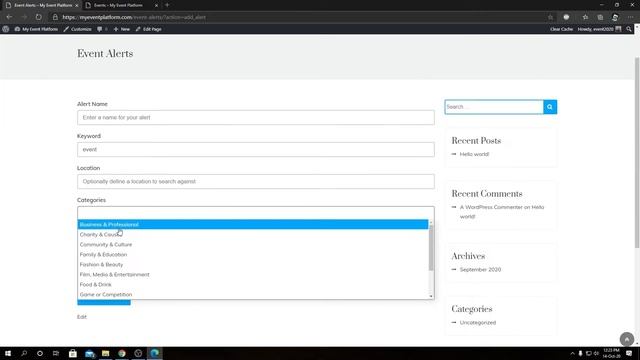Open a new browser tab
The height and width of the screenshot is (360, 640).
click(167, 5)
